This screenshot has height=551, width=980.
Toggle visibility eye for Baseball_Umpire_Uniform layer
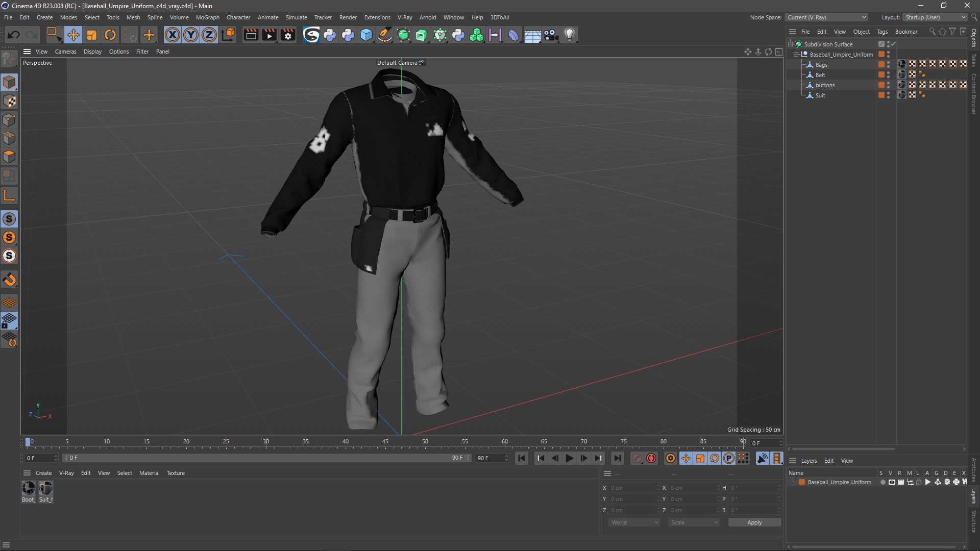(892, 482)
